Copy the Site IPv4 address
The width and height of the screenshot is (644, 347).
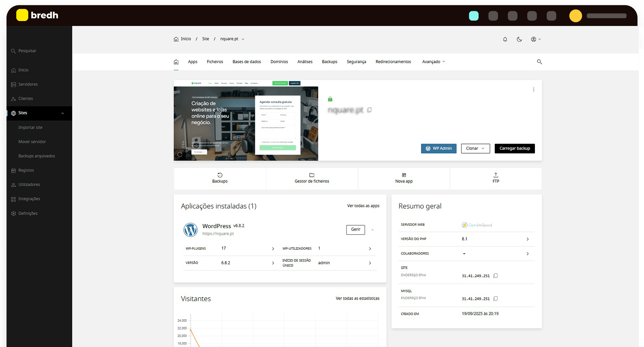tap(496, 276)
